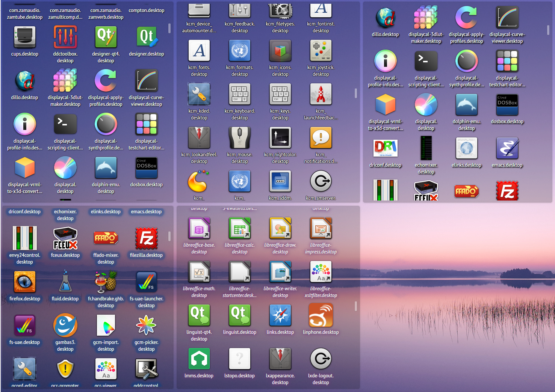Select the designer.desktop Qt icon

coord(147,37)
